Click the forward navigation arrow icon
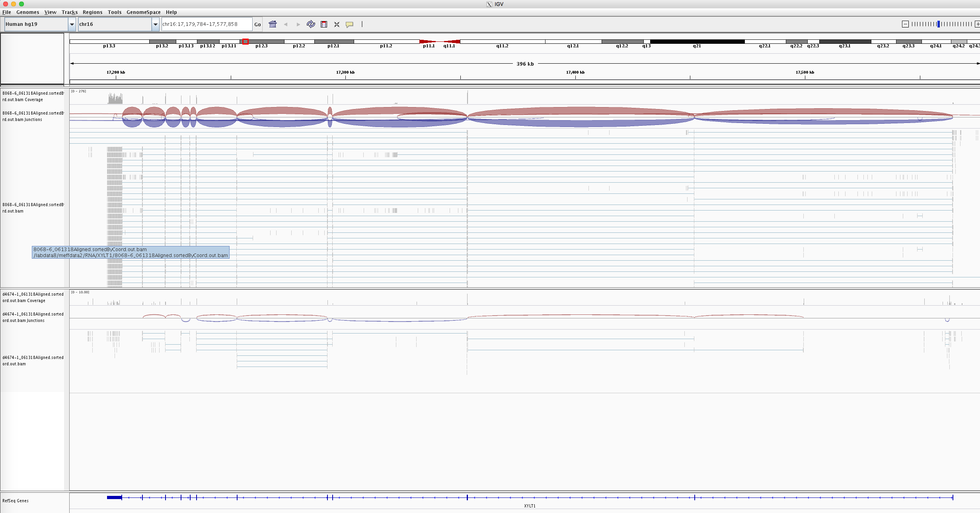The height and width of the screenshot is (513, 980). (x=298, y=24)
